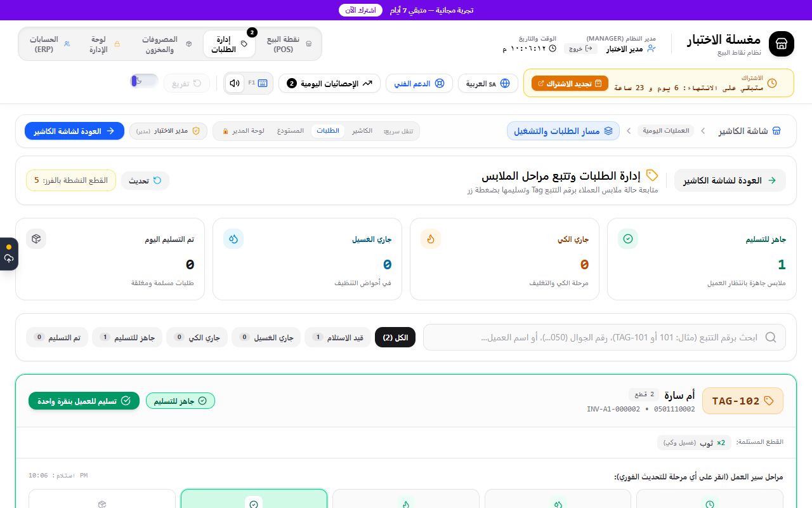The image size is (812, 508).
Task: Click the Ready for Delivery (جاهز للتسليم) stat card
Action: pos(702,259)
